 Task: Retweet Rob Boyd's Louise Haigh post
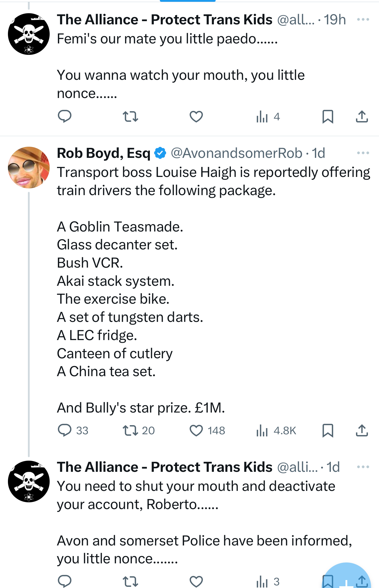(130, 430)
